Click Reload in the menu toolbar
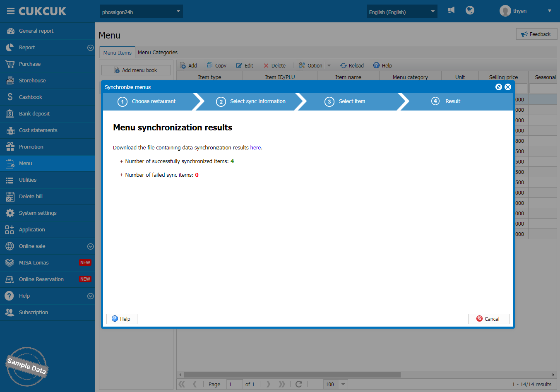Image resolution: width=560 pixels, height=392 pixels. coord(352,65)
